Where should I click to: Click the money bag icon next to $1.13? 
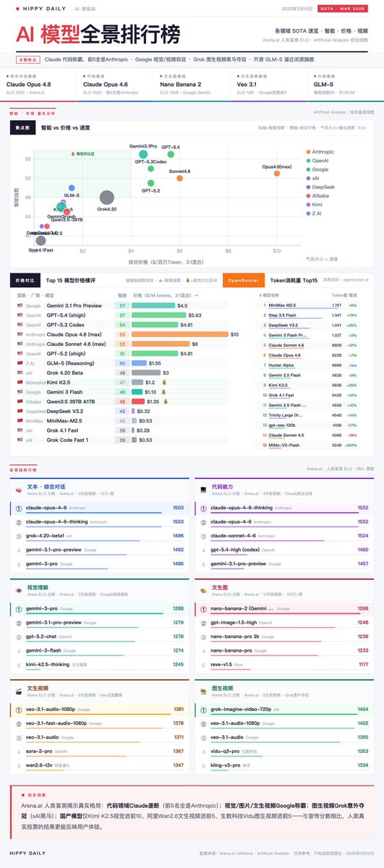pyautogui.click(x=165, y=391)
